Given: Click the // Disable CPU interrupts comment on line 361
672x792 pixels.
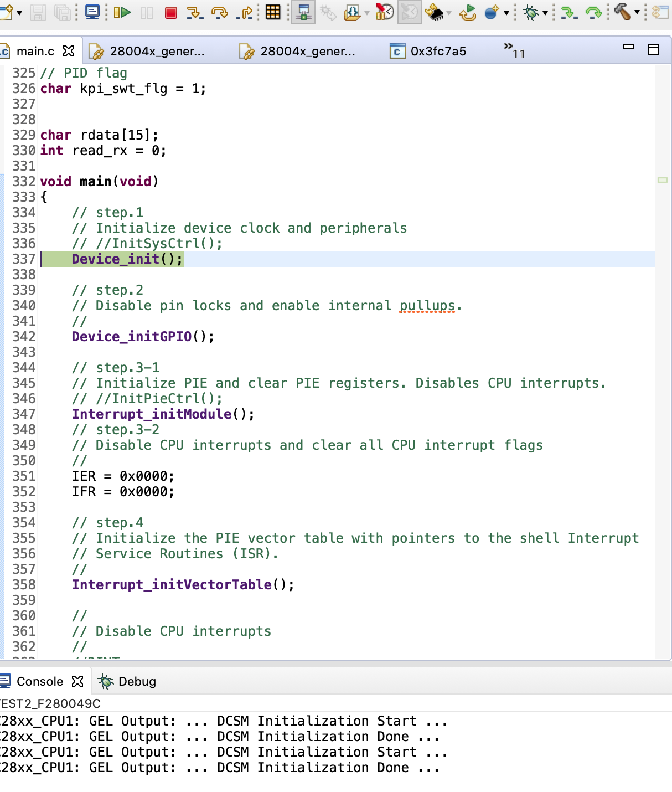Looking at the screenshot, I should (172, 631).
